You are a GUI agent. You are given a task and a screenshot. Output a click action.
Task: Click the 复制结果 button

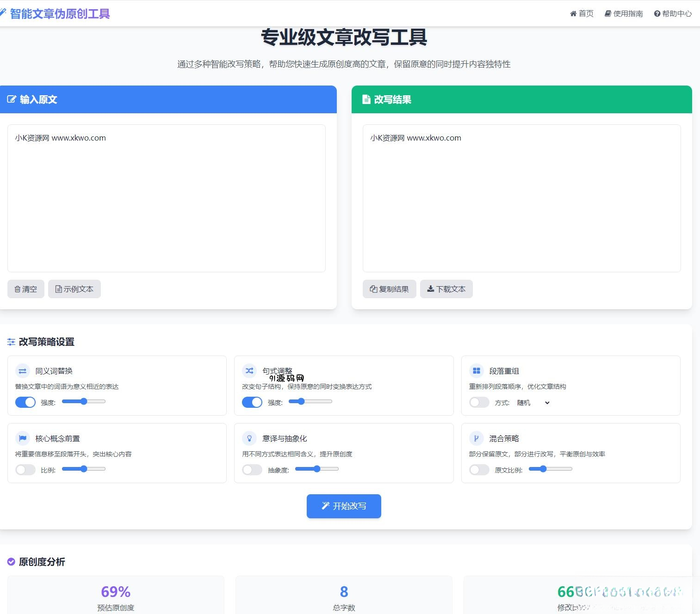click(x=390, y=289)
